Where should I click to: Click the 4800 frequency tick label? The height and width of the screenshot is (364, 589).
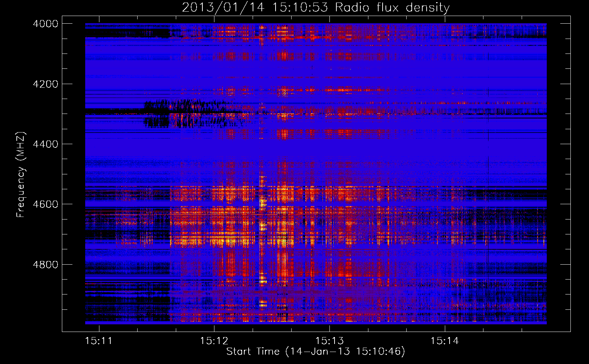click(x=46, y=265)
